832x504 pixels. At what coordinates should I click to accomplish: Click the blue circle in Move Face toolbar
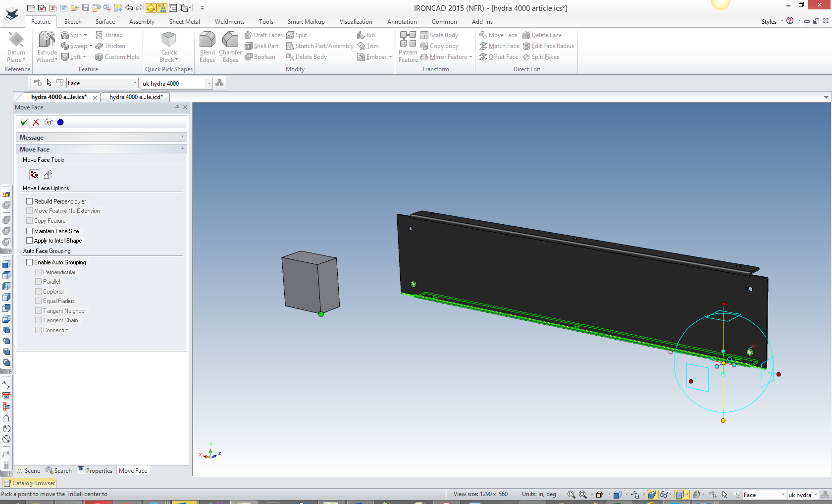coord(60,122)
